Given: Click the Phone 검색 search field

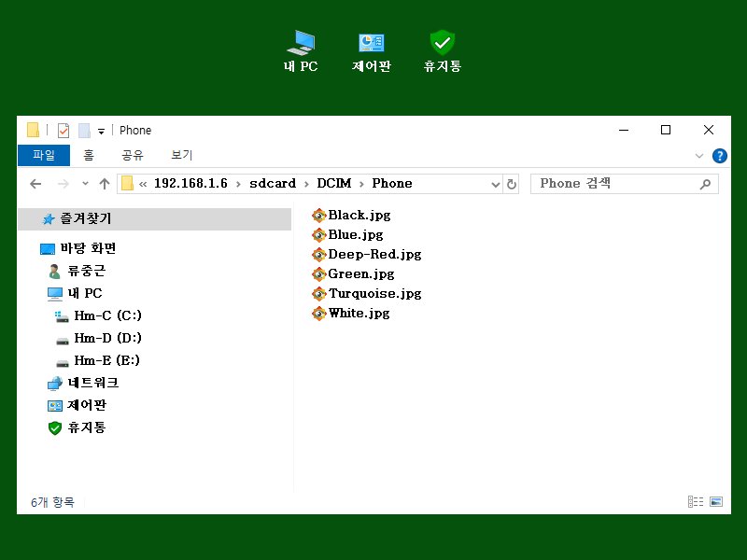Looking at the screenshot, I should pos(624,184).
